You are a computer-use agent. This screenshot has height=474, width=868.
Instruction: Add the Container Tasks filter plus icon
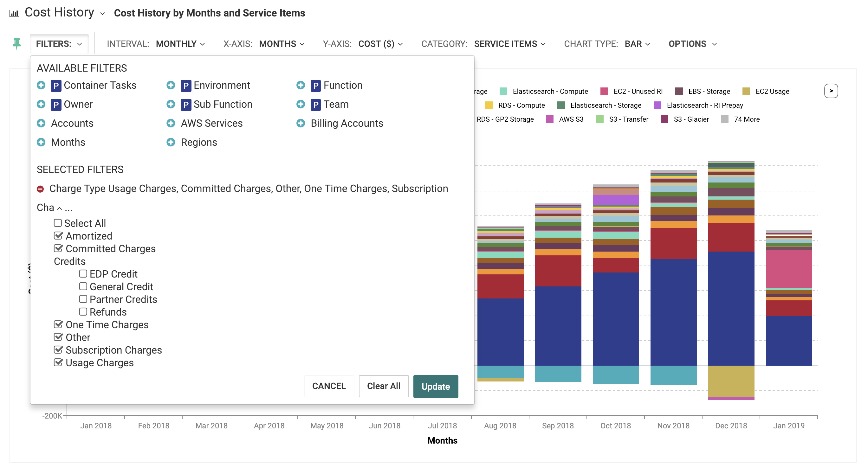tap(41, 85)
